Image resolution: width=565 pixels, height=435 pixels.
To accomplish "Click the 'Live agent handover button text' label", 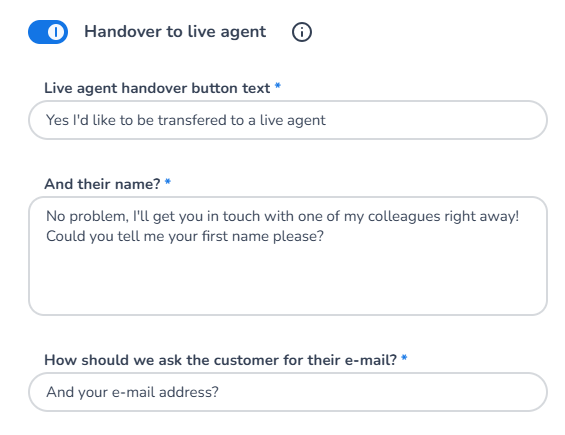I will [x=157, y=88].
